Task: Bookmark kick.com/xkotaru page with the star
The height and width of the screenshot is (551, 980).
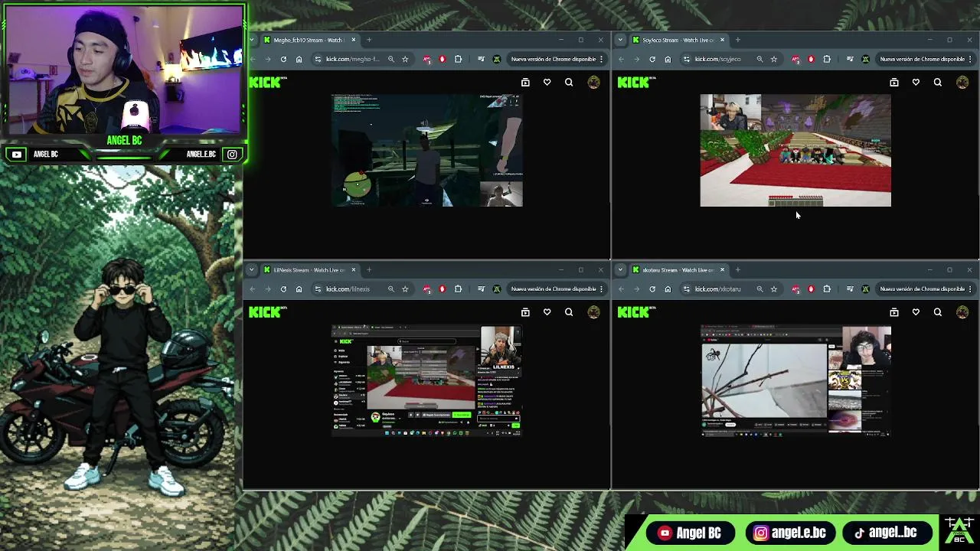Action: (774, 289)
